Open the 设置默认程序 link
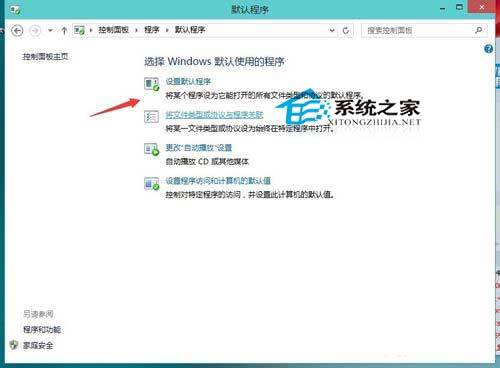The height and width of the screenshot is (368, 500). click(188, 81)
